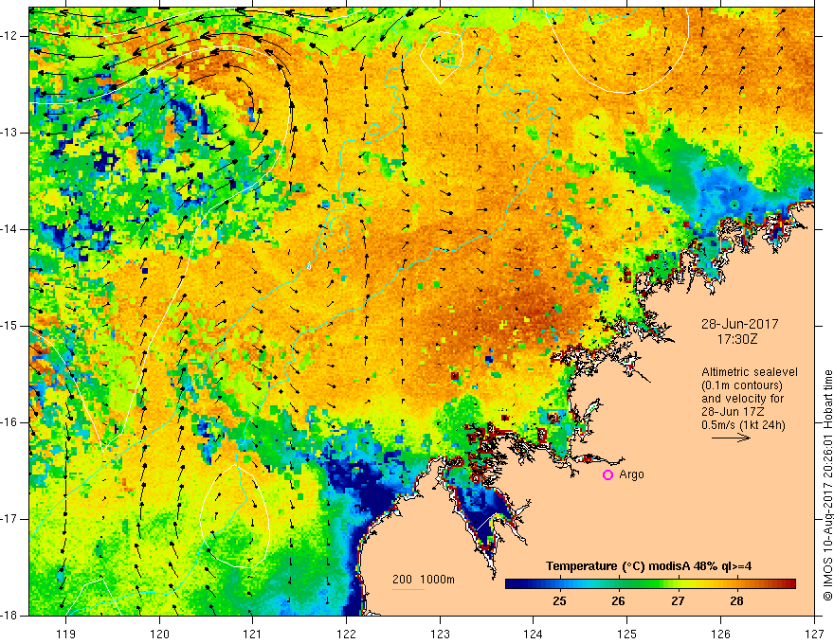Click the cyan bathymetry legend line

point(408,589)
